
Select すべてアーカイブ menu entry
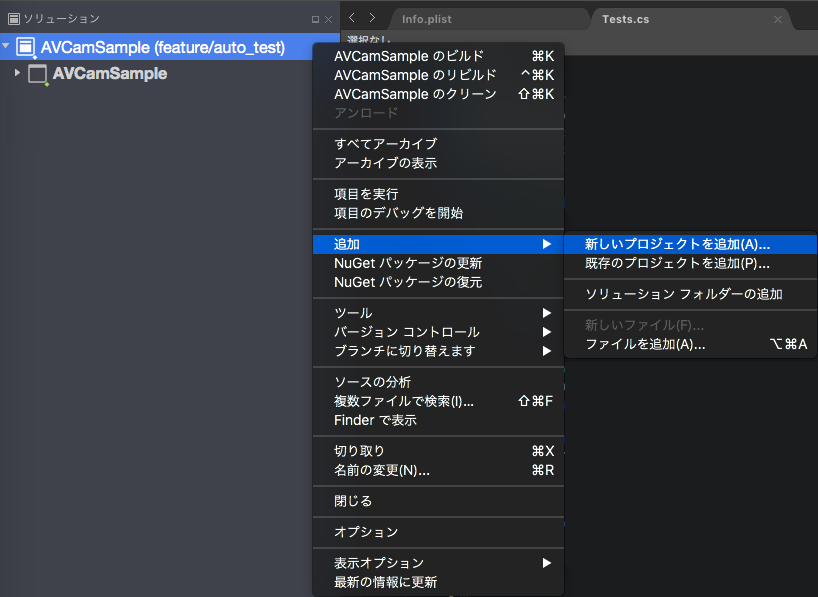(x=438, y=144)
